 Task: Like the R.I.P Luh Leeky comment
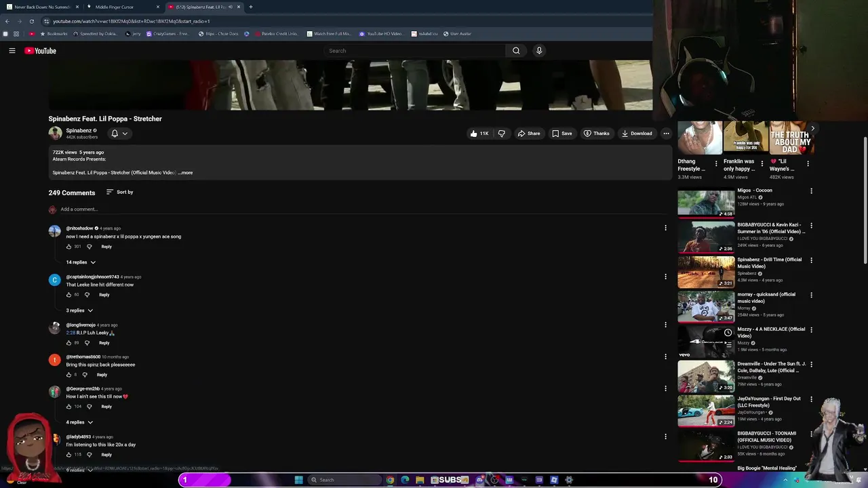(x=68, y=343)
